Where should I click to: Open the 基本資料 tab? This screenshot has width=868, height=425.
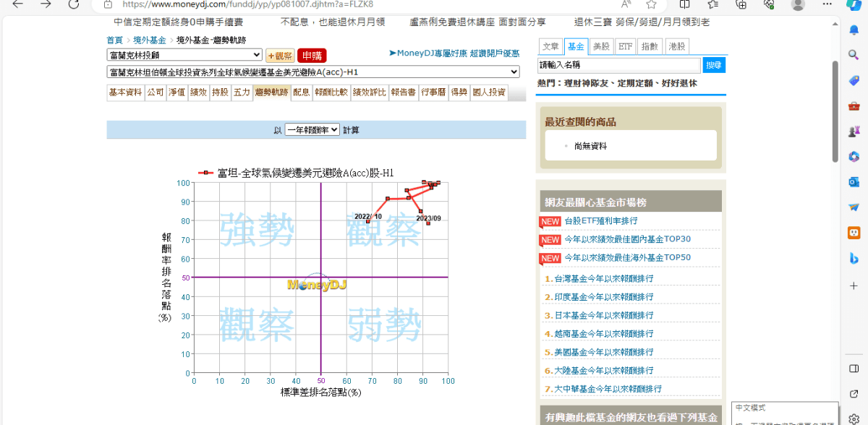[125, 93]
